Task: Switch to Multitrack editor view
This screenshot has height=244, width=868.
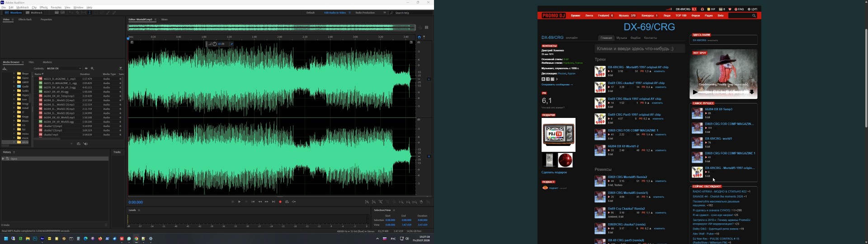Action: (34, 13)
